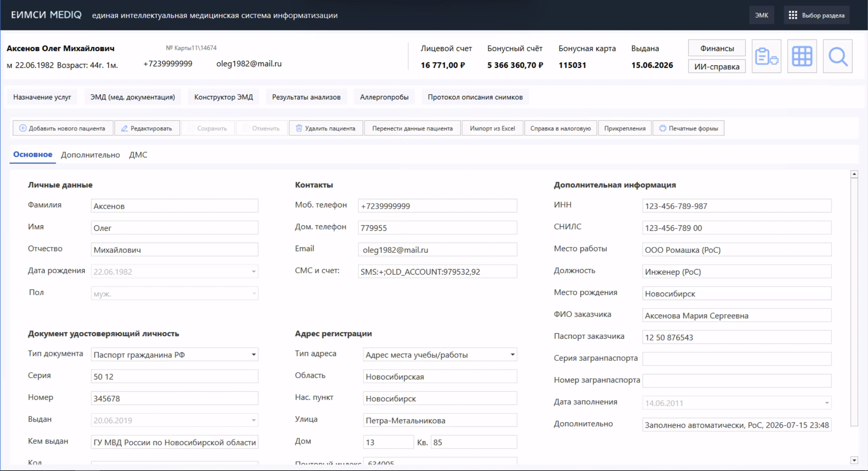Viewport: 868px width, 471px height.
Task: Open Протокол описания снимков tab
Action: tap(475, 97)
